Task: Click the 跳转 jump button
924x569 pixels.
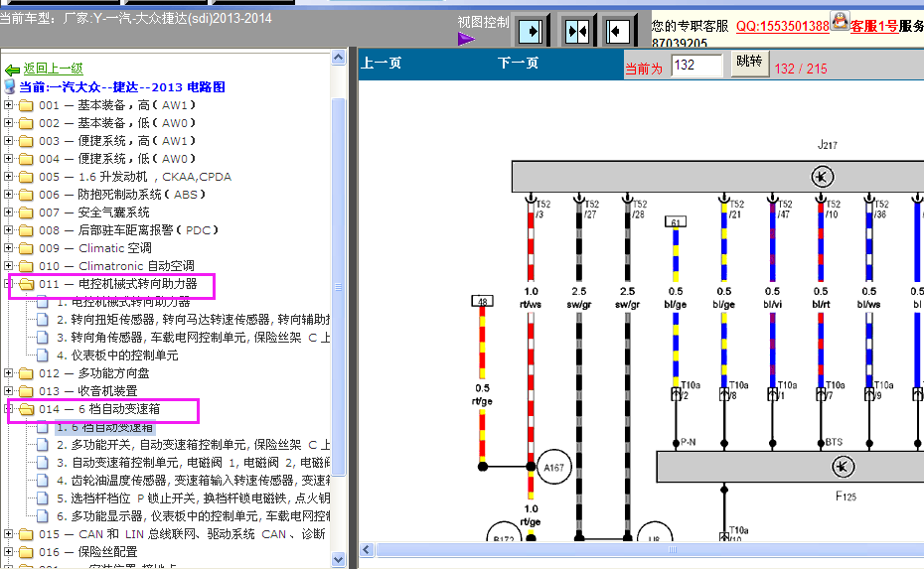Action: coord(749,62)
